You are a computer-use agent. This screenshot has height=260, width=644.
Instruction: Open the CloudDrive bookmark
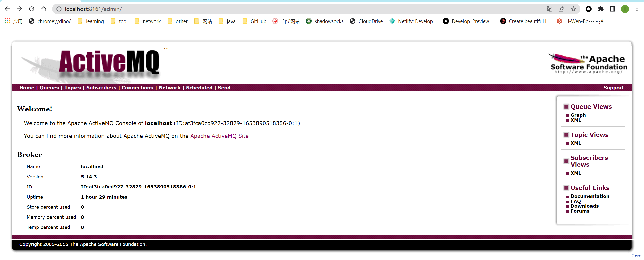(x=366, y=21)
